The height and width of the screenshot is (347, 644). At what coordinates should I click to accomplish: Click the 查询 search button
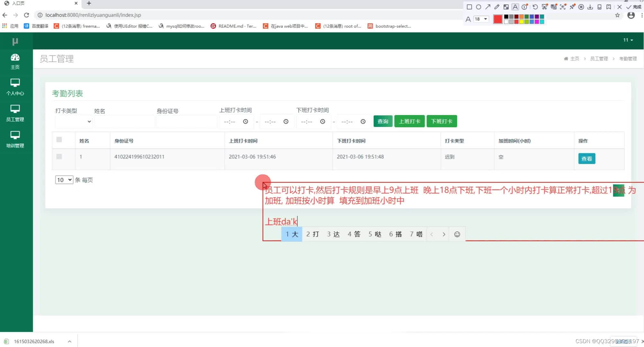pyautogui.click(x=383, y=121)
